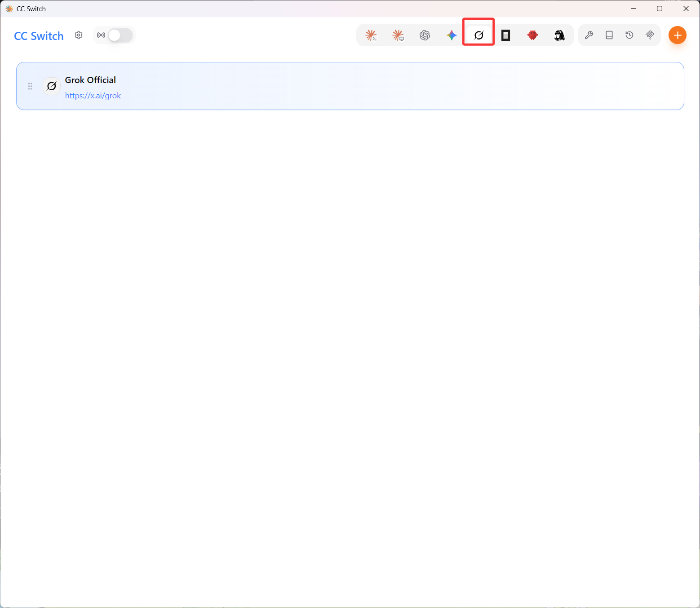Open the wrench tools icon

pos(589,35)
